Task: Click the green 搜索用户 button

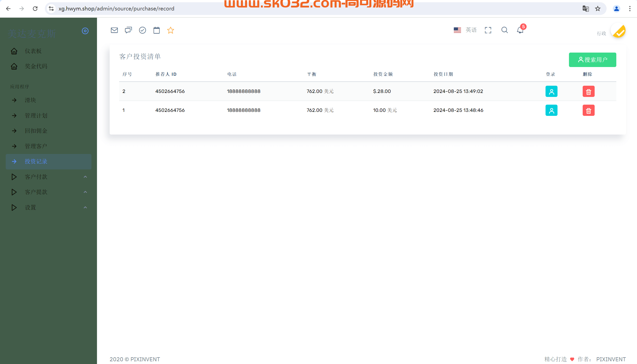Action: (592, 60)
